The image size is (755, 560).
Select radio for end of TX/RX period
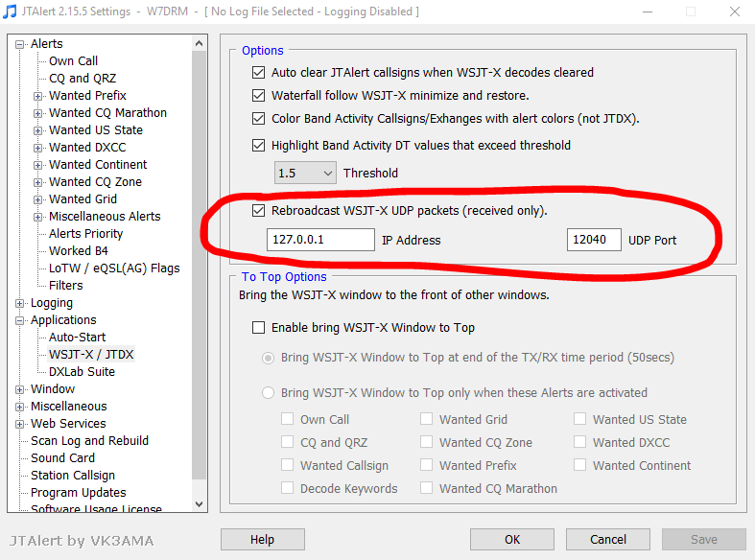pos(268,358)
